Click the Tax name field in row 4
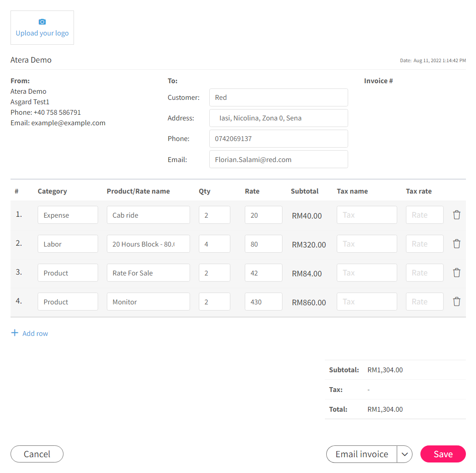The height and width of the screenshot is (473, 476). [x=367, y=301]
